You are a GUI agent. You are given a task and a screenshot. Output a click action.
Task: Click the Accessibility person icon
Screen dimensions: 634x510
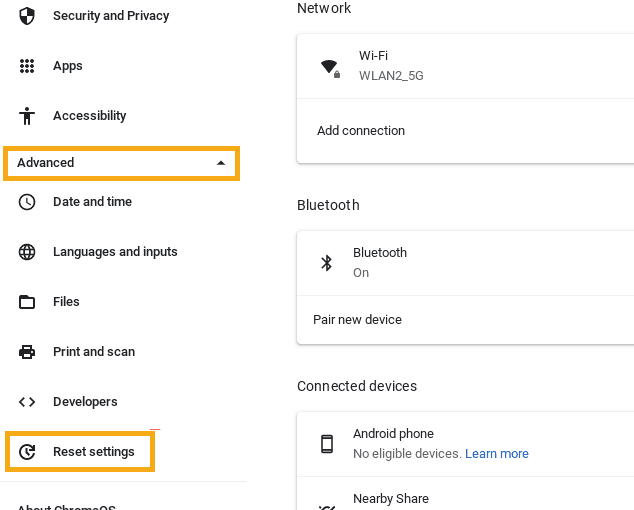point(27,116)
